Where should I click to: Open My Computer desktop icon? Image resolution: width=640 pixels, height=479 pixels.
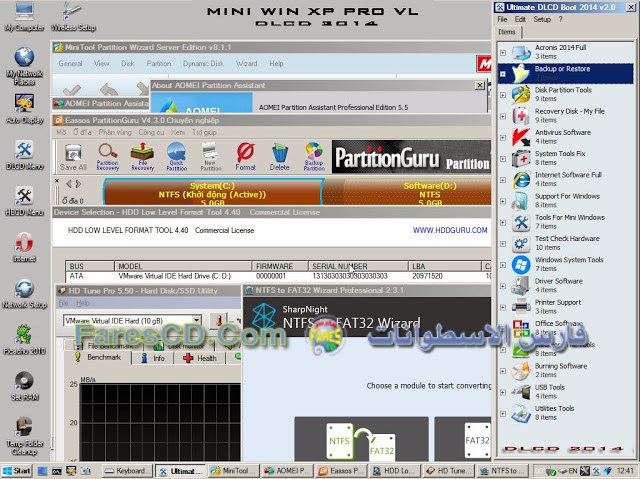(24, 16)
